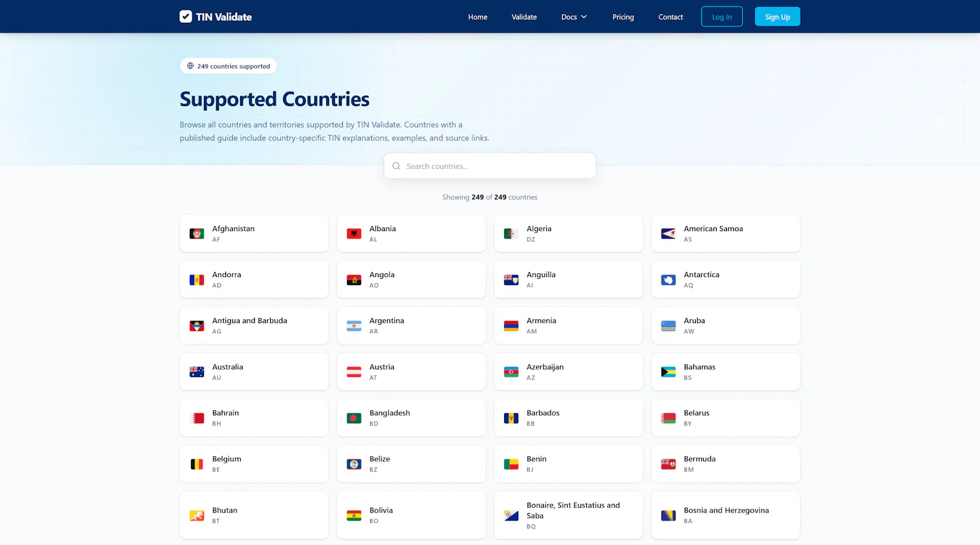Screen dimensions: 980x545
Task: Click the Bahamas flag icon
Action: point(668,372)
